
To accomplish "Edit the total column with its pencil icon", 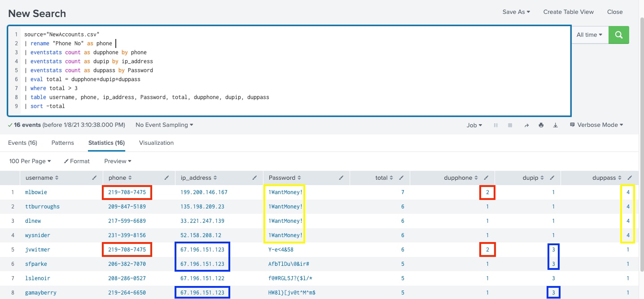I will click(x=402, y=178).
